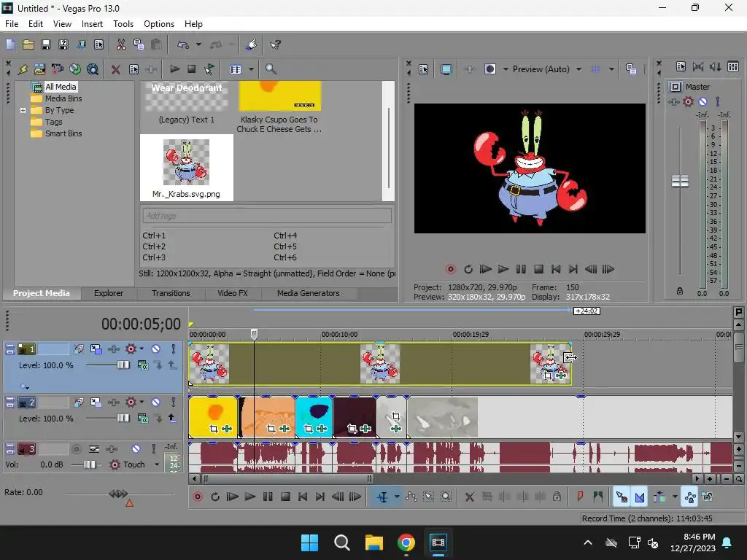Select the Smart Bins folder
The height and width of the screenshot is (560, 747).
click(x=63, y=134)
